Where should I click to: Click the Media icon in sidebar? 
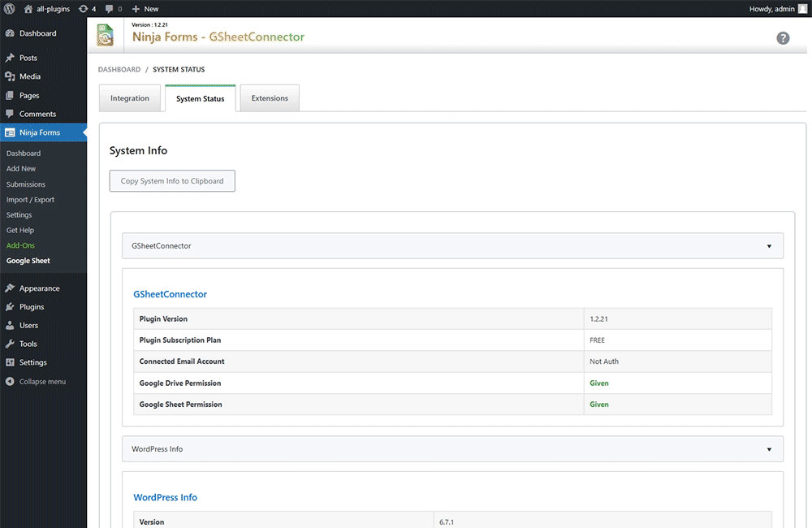[x=10, y=76]
